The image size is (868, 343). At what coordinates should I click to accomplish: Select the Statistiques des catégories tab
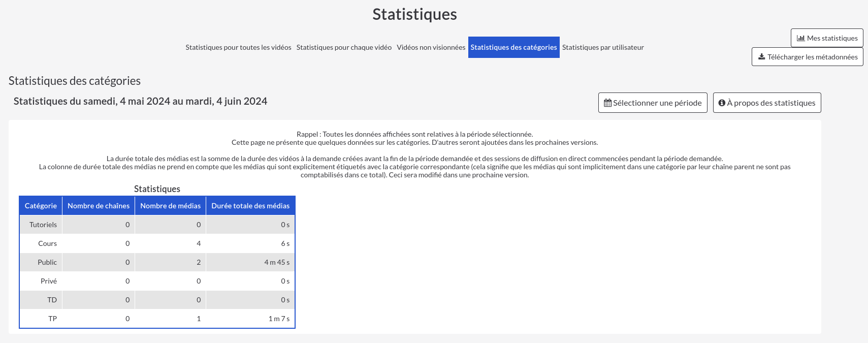point(514,47)
